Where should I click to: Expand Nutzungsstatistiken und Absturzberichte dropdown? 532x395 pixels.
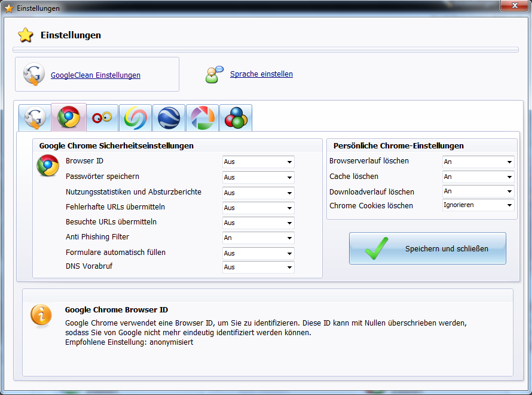pos(258,193)
